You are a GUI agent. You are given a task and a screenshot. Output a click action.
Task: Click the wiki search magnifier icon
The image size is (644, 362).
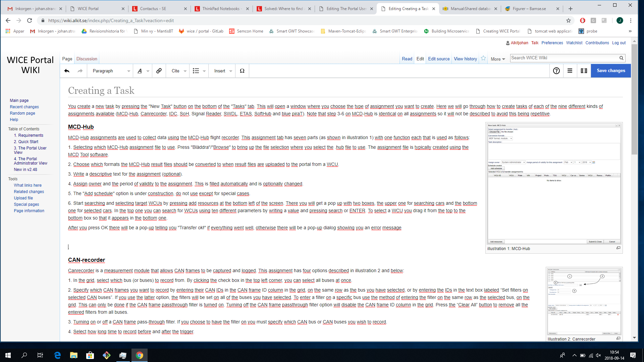point(621,58)
